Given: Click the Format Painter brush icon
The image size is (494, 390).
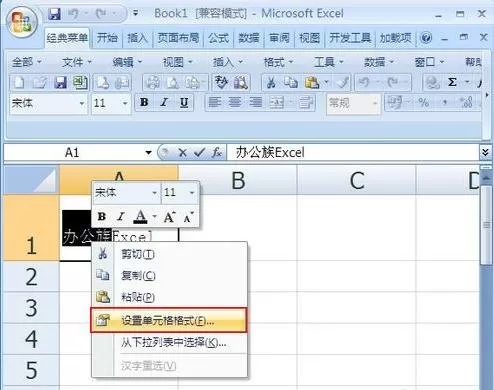Looking at the screenshot, I should 343,82.
